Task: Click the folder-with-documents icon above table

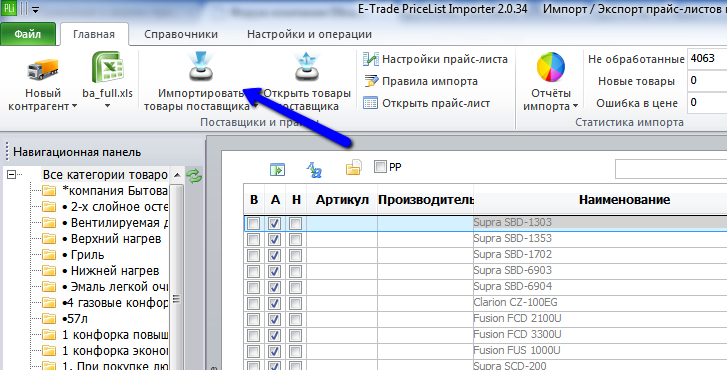Action: 353,169
